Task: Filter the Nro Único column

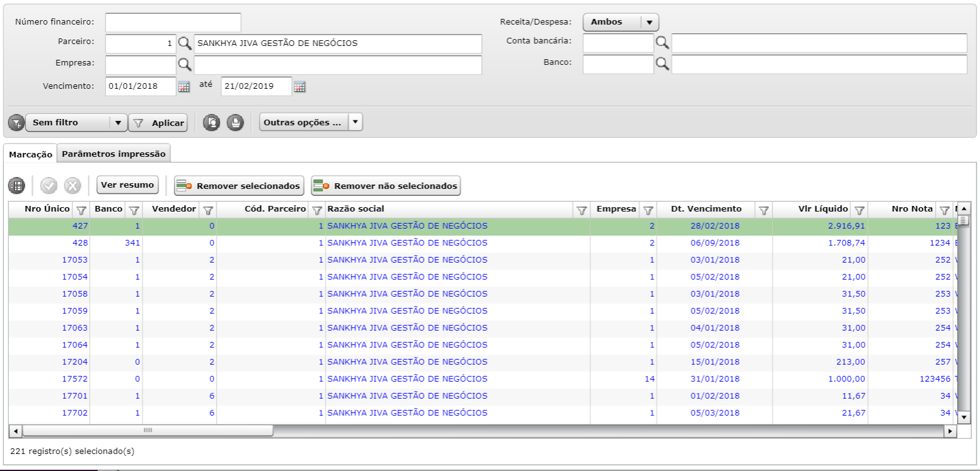Action: (x=81, y=210)
